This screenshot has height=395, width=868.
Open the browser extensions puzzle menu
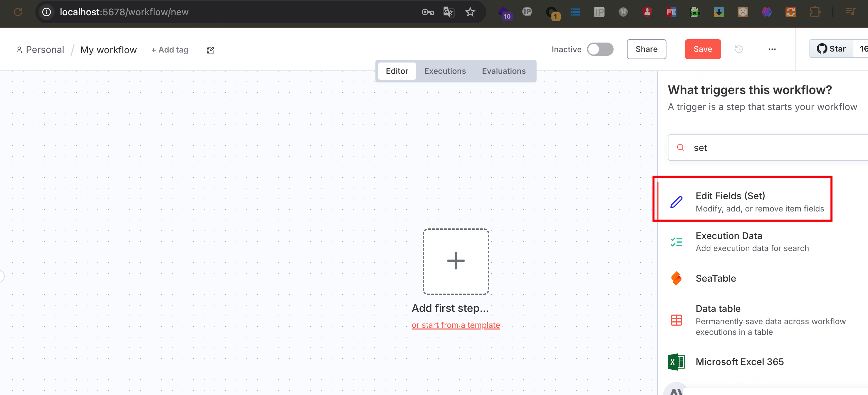(x=814, y=12)
